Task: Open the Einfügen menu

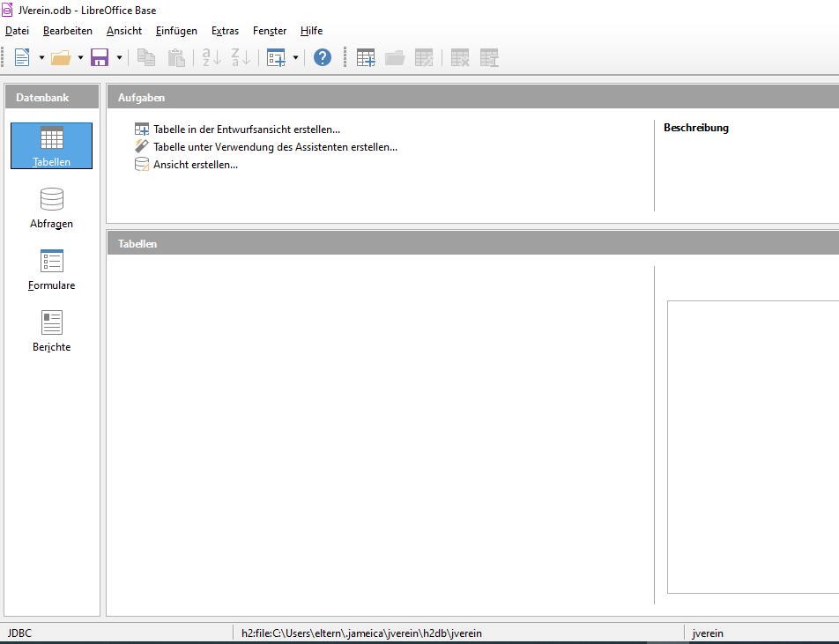Action: (176, 31)
